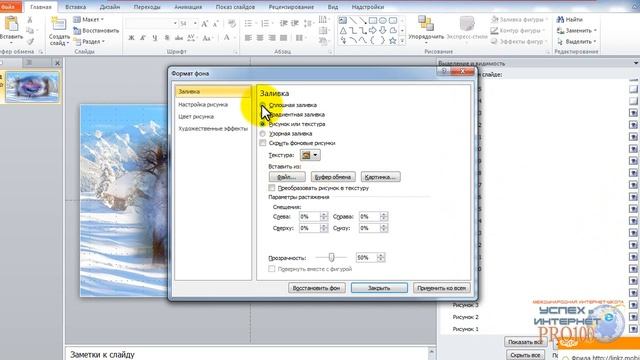Align text to the left
This screenshot has width=640, height=360.
click(248, 38)
